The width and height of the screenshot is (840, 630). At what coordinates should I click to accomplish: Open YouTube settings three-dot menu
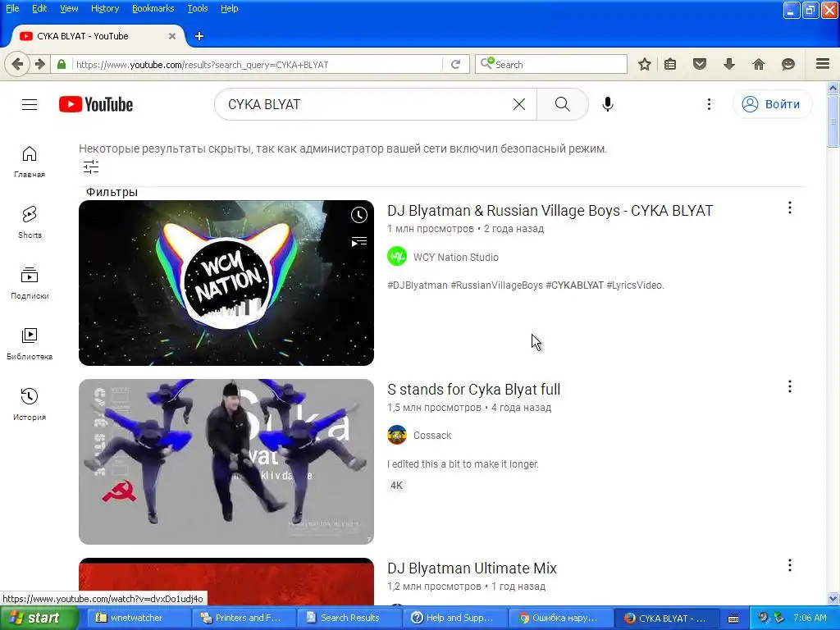(x=709, y=104)
